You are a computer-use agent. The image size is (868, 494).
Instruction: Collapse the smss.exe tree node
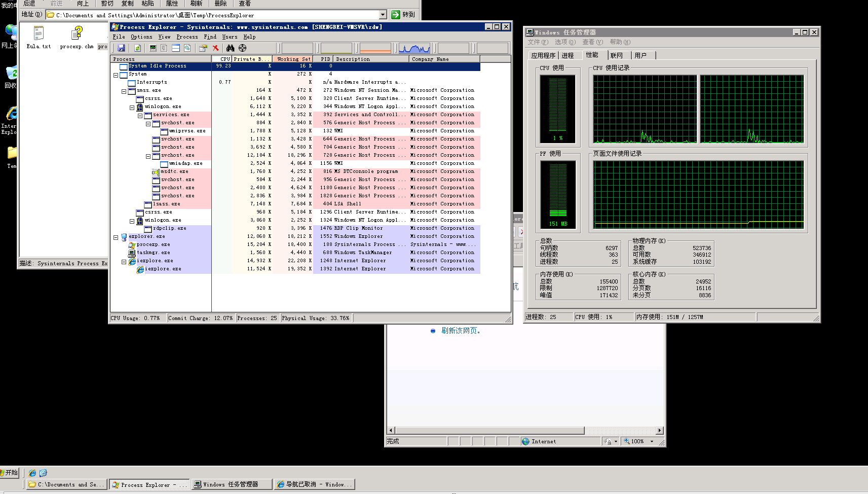pyautogui.click(x=124, y=91)
